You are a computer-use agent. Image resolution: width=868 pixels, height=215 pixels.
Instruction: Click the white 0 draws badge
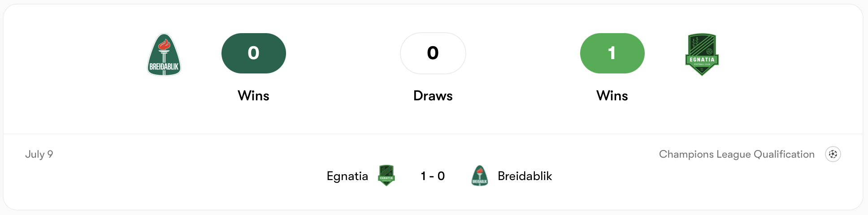(433, 53)
